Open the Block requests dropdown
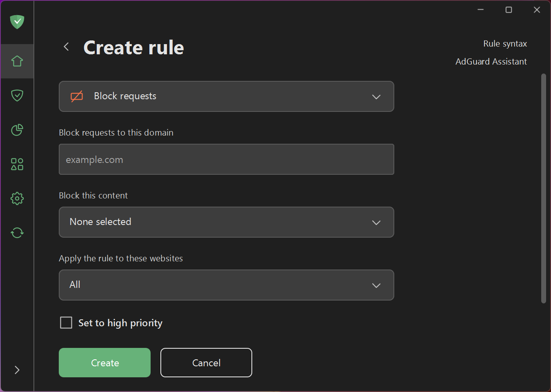This screenshot has height=392, width=551. 226,96
